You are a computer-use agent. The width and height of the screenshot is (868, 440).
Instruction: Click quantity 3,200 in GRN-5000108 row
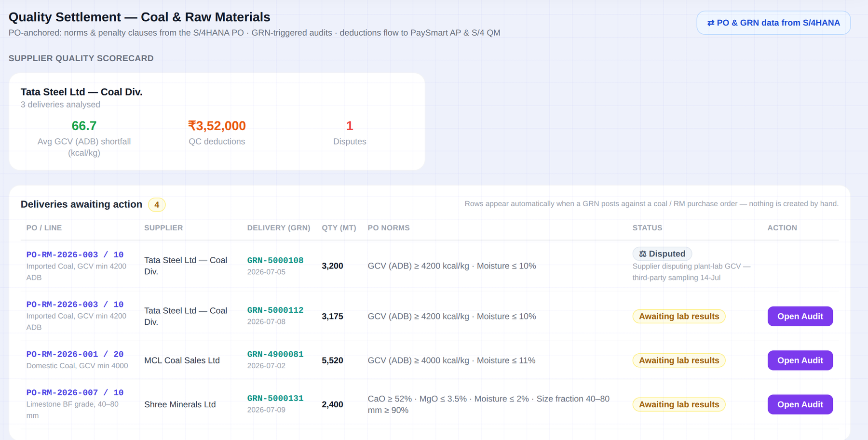(x=332, y=266)
